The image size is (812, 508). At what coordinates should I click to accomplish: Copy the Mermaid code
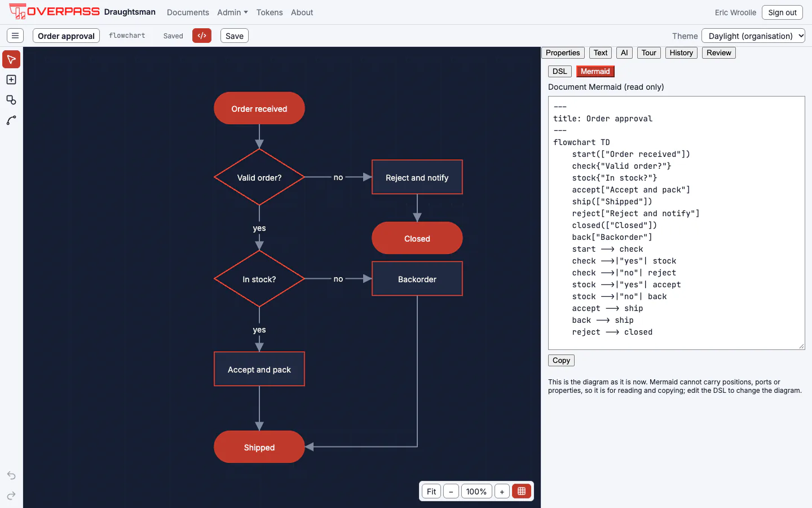click(561, 360)
